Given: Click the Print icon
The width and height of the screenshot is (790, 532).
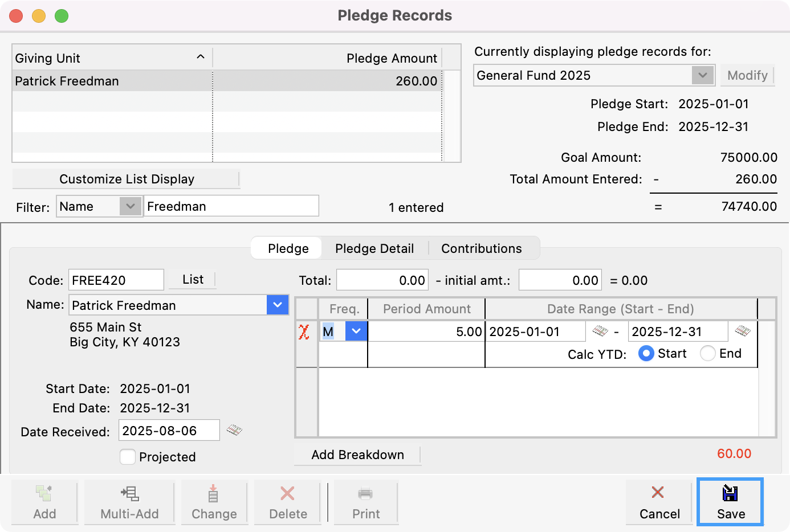Looking at the screenshot, I should [365, 501].
